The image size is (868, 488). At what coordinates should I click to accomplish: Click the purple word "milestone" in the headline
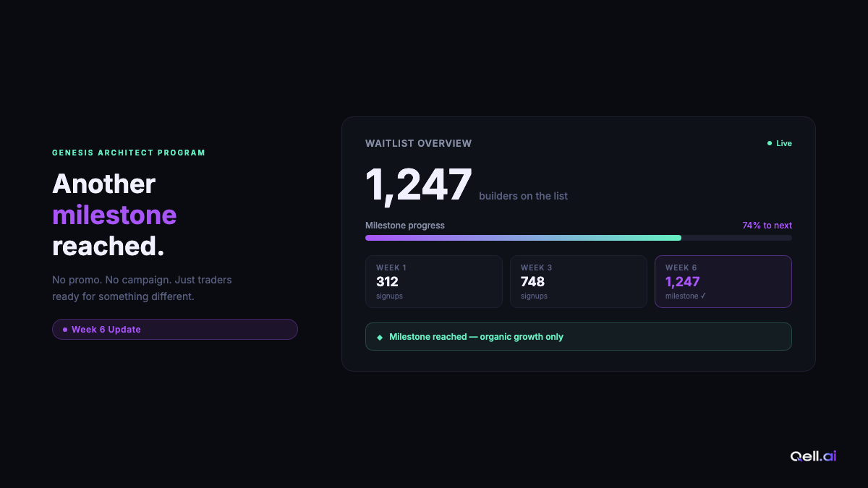pyautogui.click(x=114, y=215)
